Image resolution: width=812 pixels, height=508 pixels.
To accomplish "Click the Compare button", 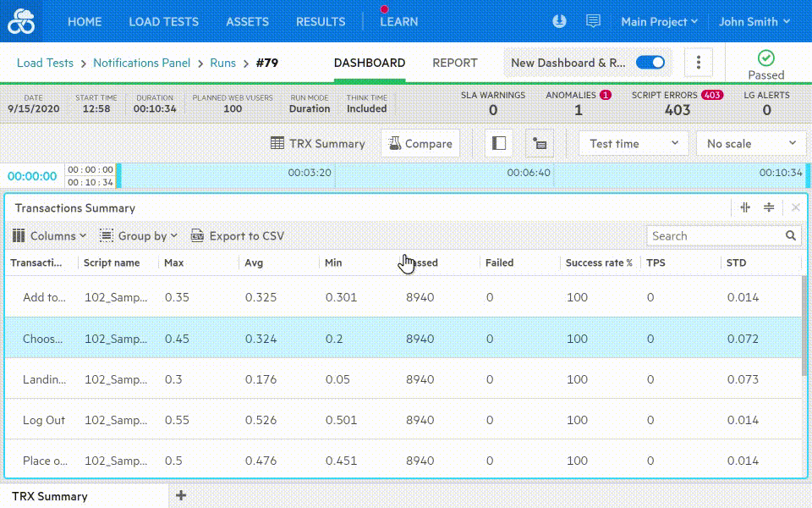I will (420, 144).
